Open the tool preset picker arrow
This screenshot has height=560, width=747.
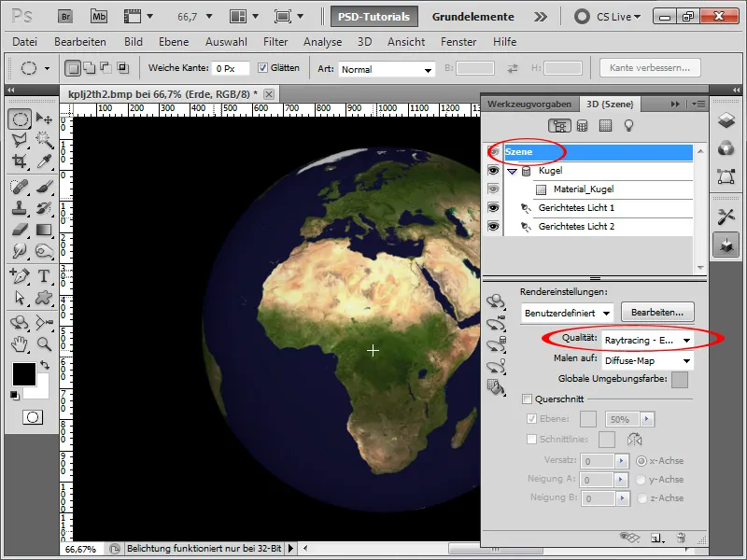[x=47, y=68]
